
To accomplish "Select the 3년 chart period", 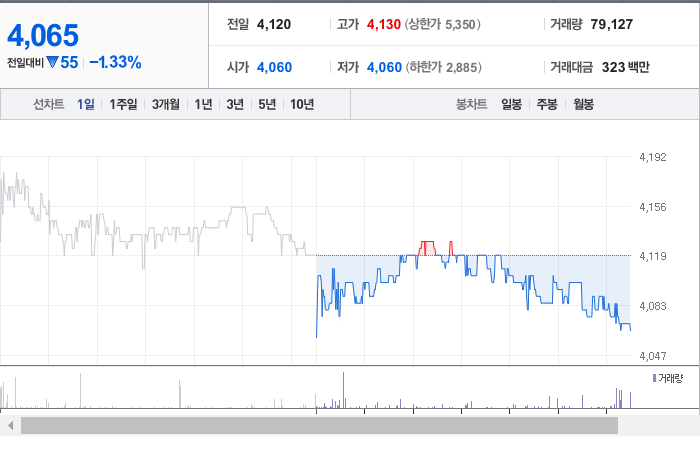I will point(235,104).
